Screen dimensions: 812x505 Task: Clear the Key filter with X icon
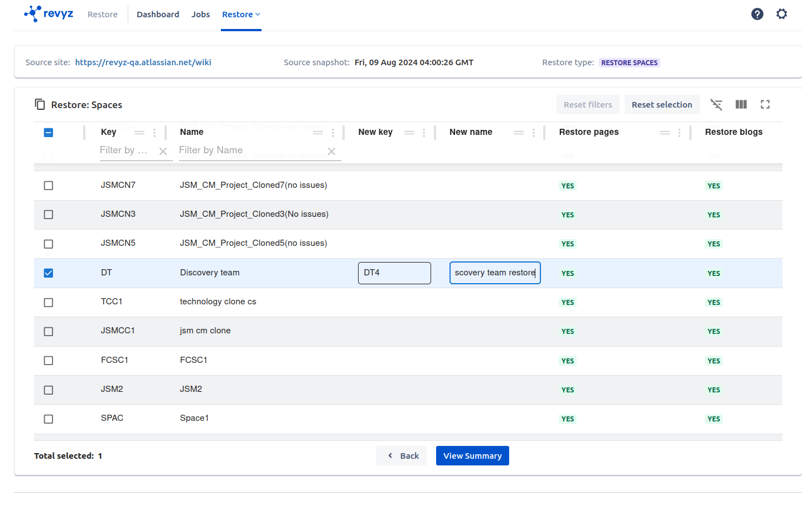163,151
